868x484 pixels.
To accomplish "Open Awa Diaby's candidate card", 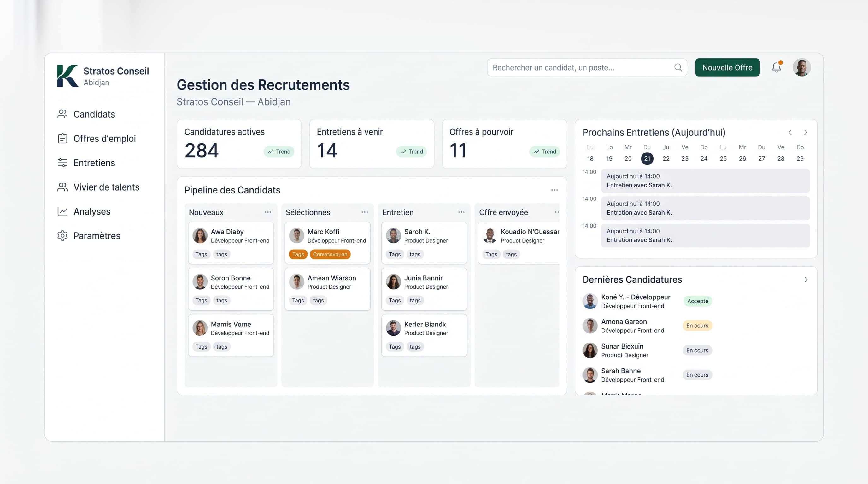I will coord(231,243).
